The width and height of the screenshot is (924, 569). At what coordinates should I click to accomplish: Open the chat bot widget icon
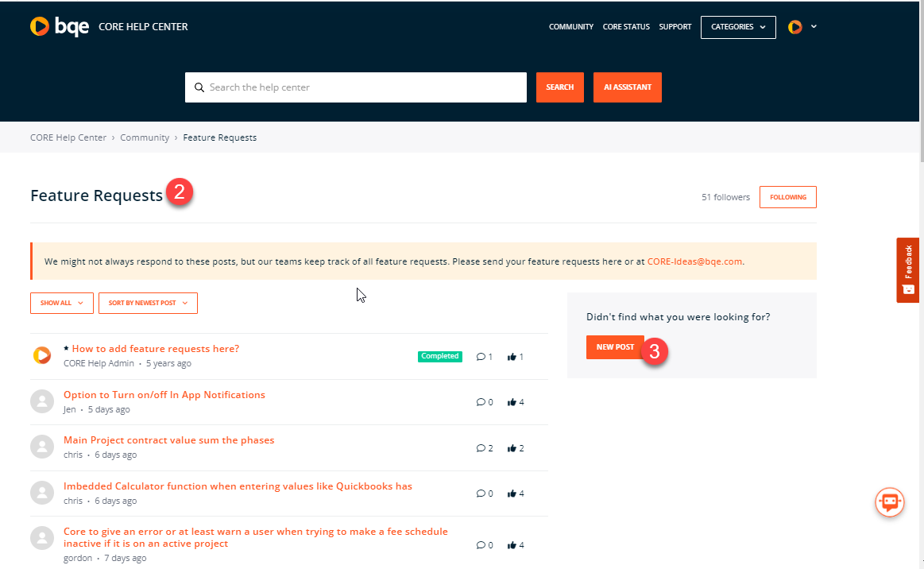[x=890, y=502]
